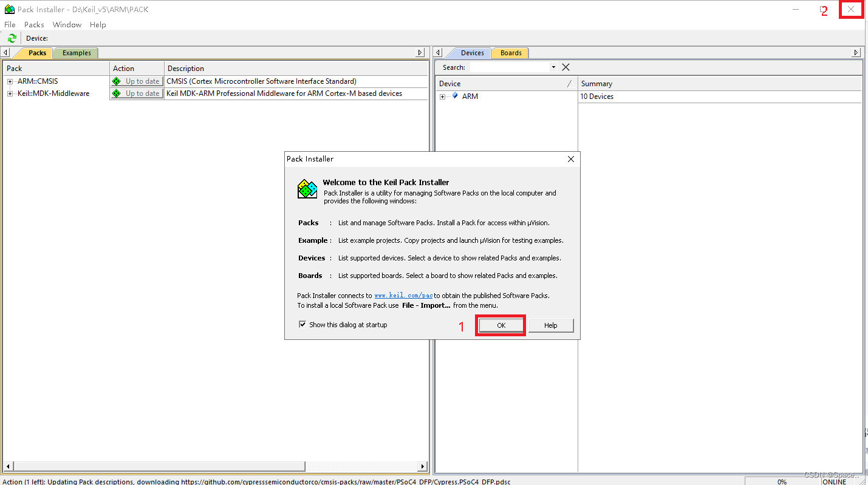Clear the search using the X icon
This screenshot has width=868, height=485.
pyautogui.click(x=566, y=67)
